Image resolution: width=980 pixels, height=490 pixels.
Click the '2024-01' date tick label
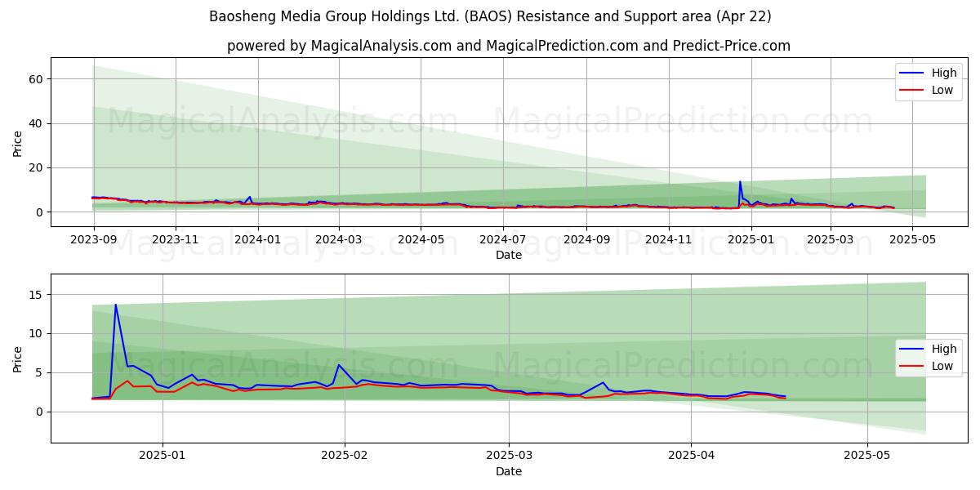click(x=257, y=239)
